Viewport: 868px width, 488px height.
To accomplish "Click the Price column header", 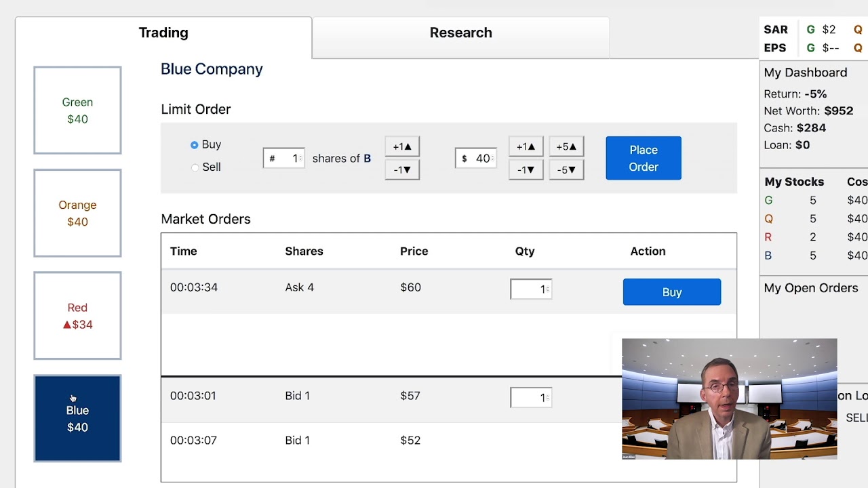I will point(414,251).
